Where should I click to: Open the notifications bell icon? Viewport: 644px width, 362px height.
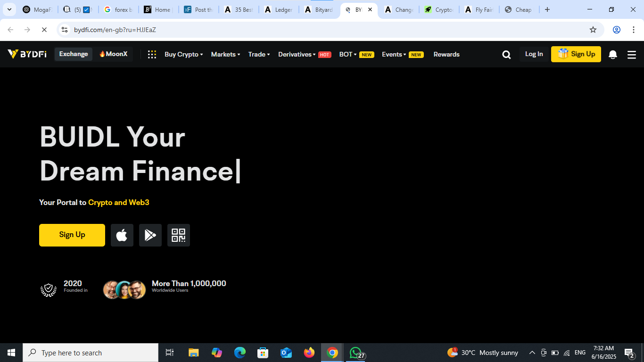[613, 55]
